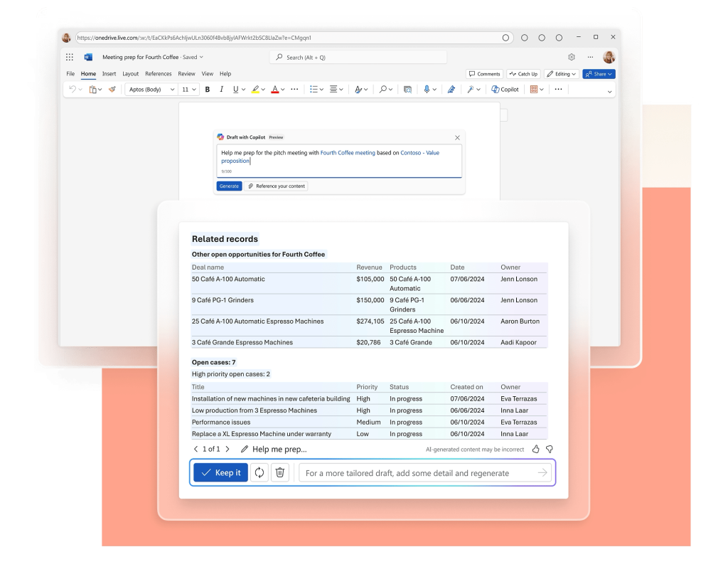Switch to the References tab
This screenshot has width=728, height=579.
pyautogui.click(x=159, y=74)
